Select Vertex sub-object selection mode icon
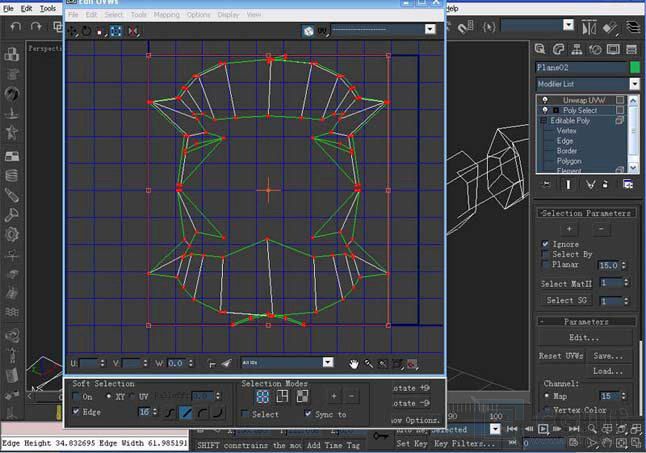 (x=262, y=397)
